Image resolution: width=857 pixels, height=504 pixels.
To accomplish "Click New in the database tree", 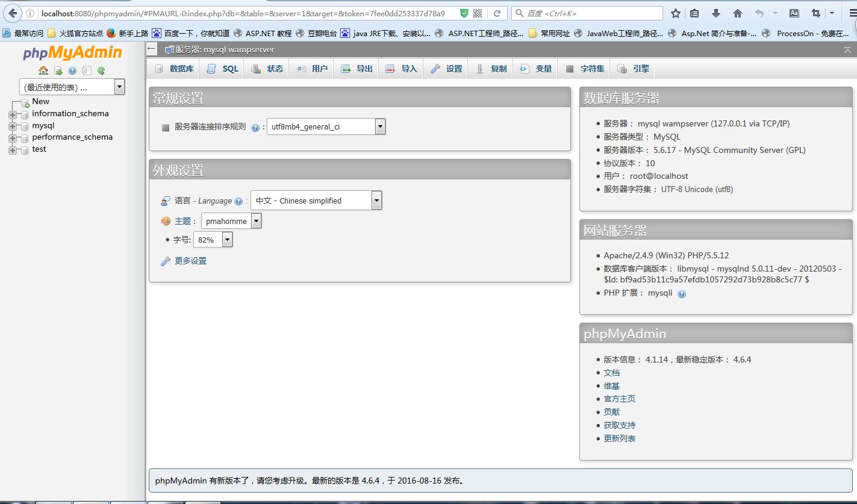I will [40, 102].
